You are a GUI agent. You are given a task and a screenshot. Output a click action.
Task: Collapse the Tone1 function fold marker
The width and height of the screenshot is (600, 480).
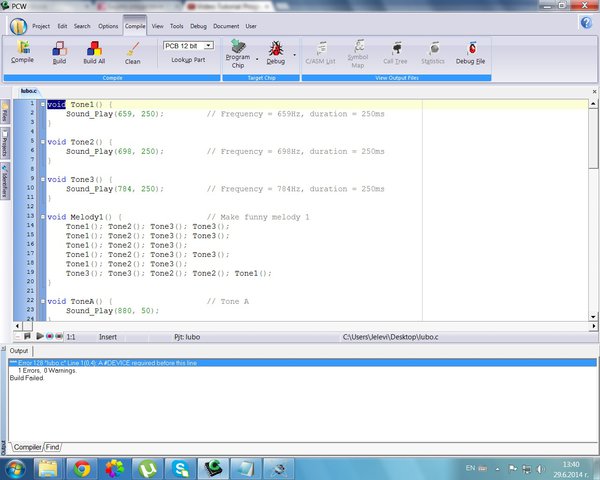click(43, 104)
